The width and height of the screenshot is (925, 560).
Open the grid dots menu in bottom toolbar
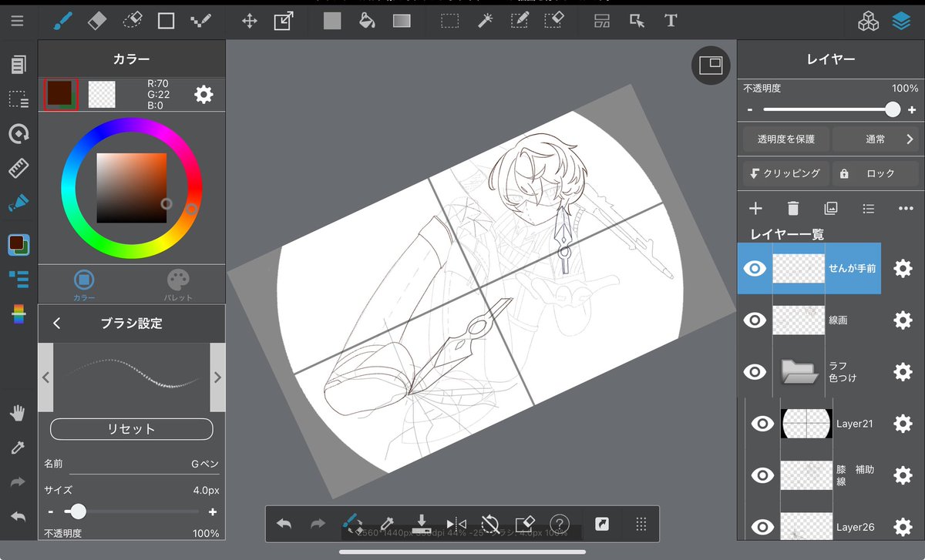coord(640,524)
